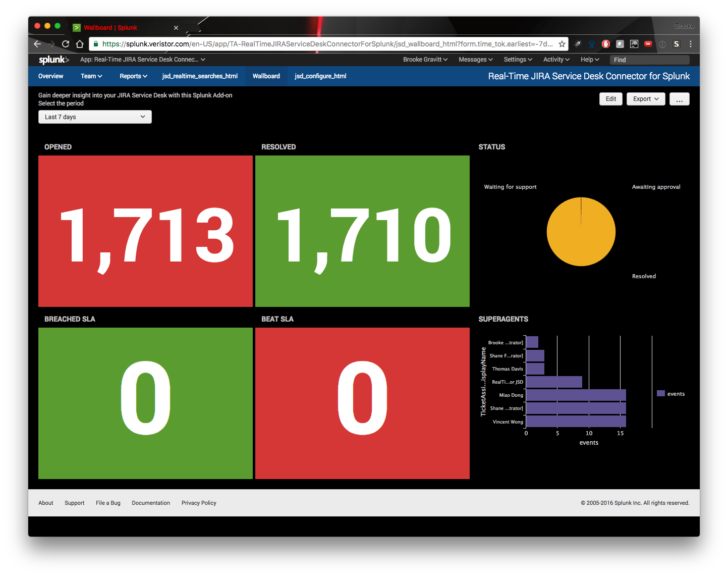Open the JB extension icon

click(634, 44)
